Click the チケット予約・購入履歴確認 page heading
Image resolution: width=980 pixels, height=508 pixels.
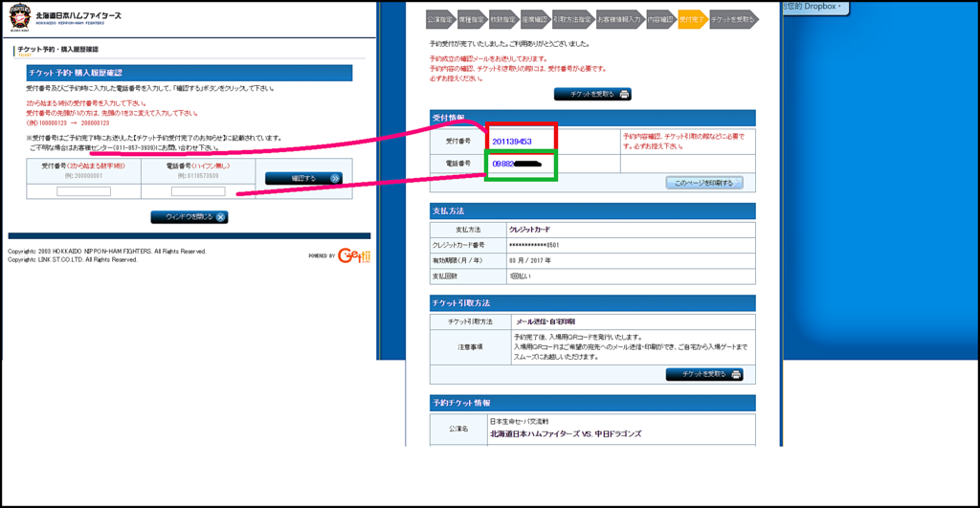[57, 50]
